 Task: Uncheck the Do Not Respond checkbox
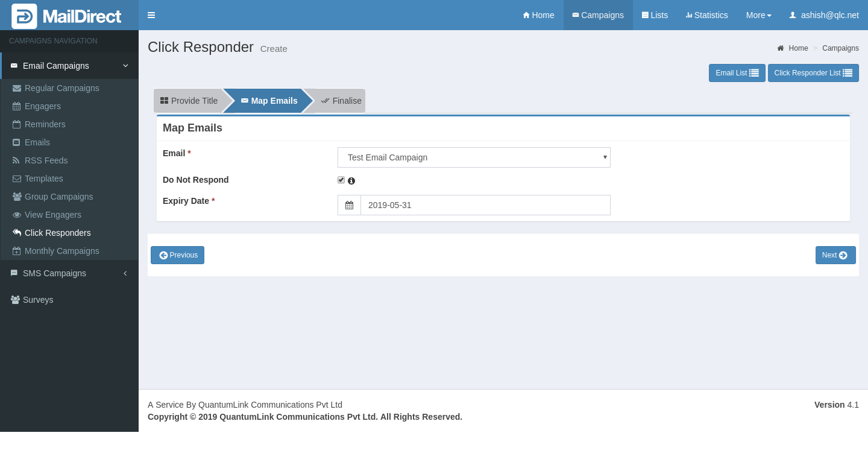341,180
